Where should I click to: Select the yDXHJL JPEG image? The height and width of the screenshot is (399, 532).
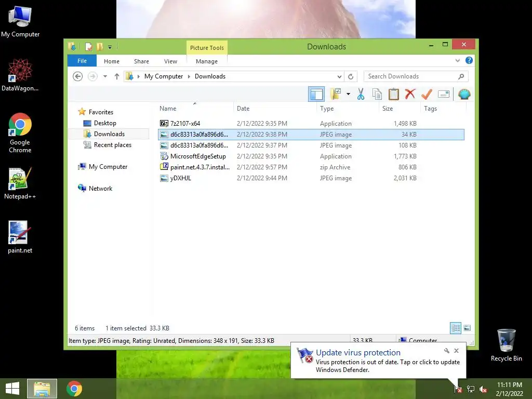point(311,178)
